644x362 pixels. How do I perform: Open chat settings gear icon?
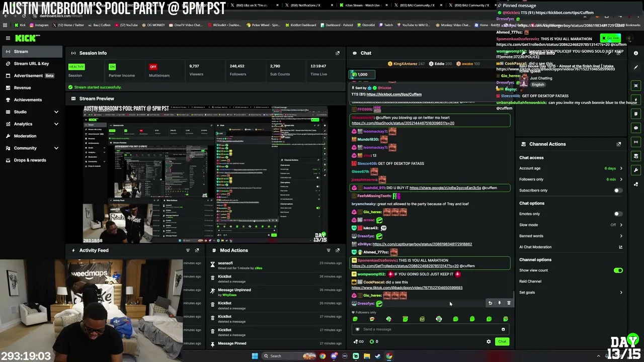point(489,342)
